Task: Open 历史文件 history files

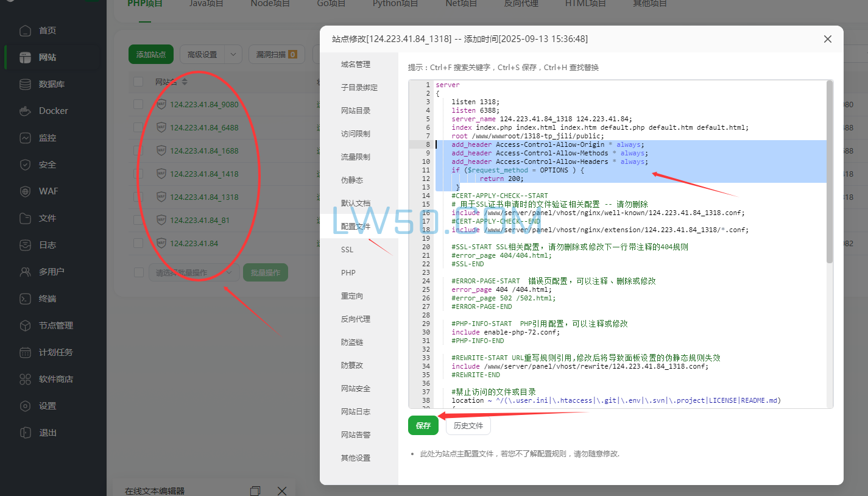Action: click(x=468, y=425)
